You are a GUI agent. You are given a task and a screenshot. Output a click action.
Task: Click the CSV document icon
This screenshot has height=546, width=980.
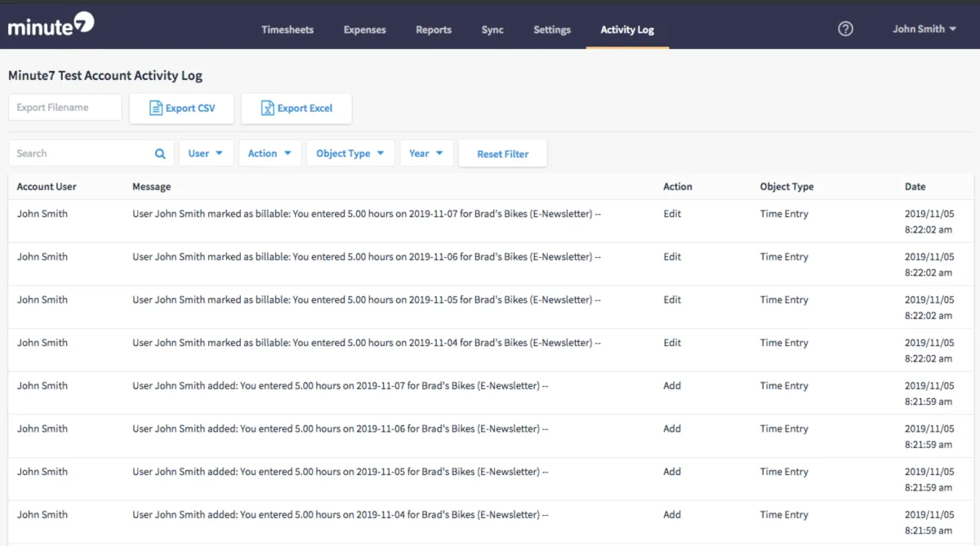156,108
